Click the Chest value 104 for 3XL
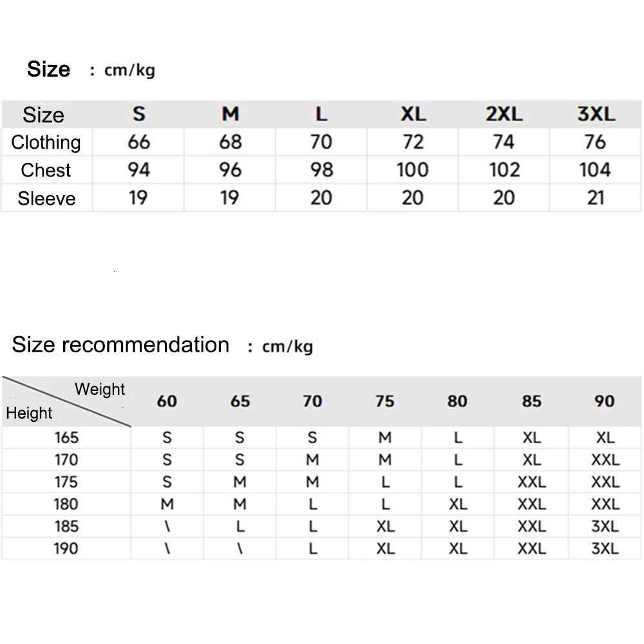 pyautogui.click(x=594, y=170)
